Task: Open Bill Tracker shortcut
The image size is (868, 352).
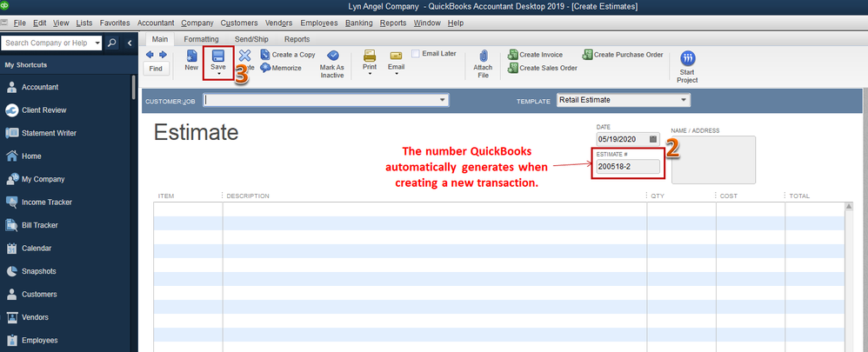Action: pos(40,225)
